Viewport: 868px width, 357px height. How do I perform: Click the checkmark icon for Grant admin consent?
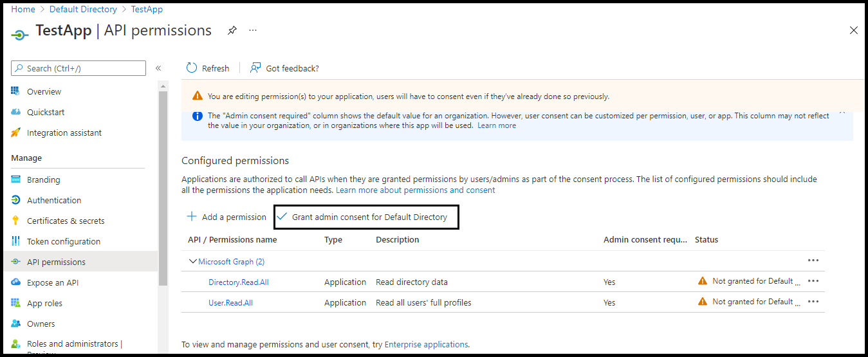coord(282,217)
